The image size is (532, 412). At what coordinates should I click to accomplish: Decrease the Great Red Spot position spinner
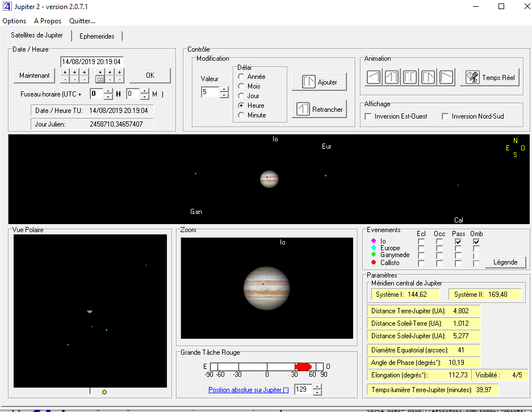pyautogui.click(x=317, y=393)
